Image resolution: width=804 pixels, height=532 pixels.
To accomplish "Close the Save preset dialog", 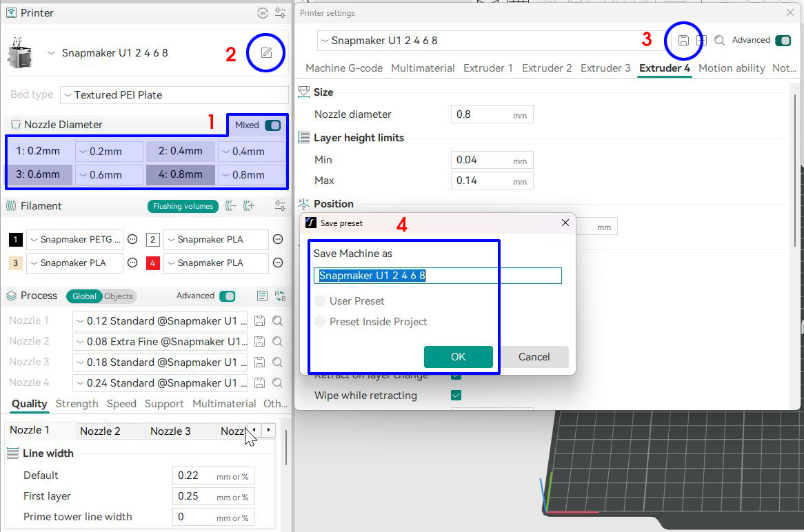I will pos(565,223).
